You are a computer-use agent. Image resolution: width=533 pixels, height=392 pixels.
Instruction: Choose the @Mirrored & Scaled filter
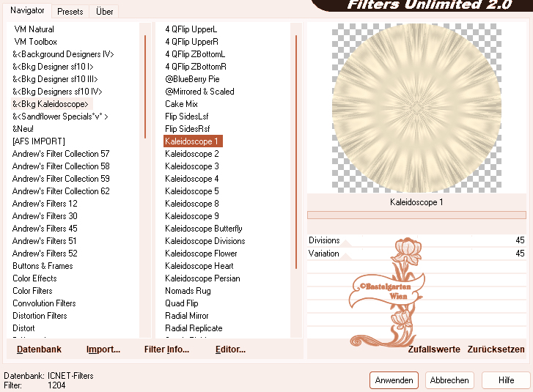coord(199,92)
